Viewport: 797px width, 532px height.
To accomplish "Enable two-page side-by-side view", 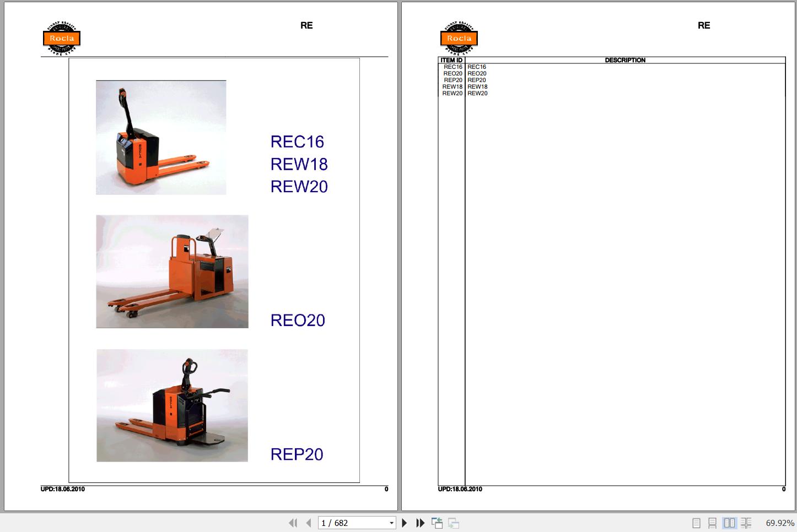I will coord(730,523).
